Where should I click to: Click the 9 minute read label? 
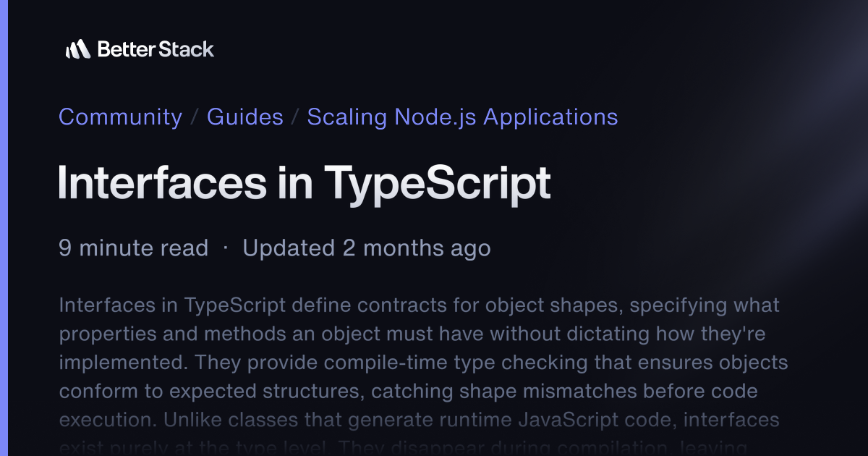click(x=133, y=248)
